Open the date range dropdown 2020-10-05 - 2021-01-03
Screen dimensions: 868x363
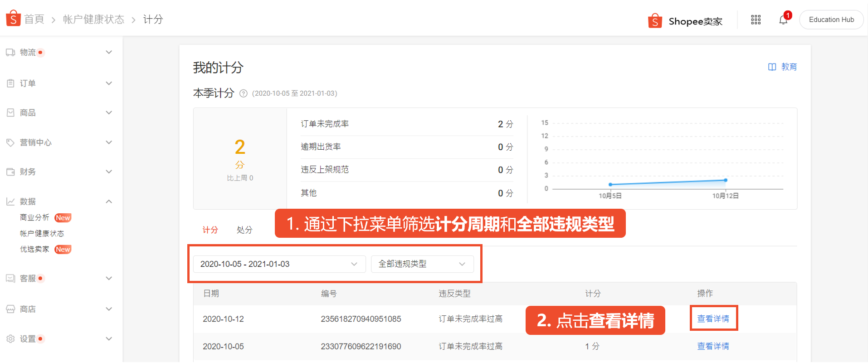pos(279,264)
